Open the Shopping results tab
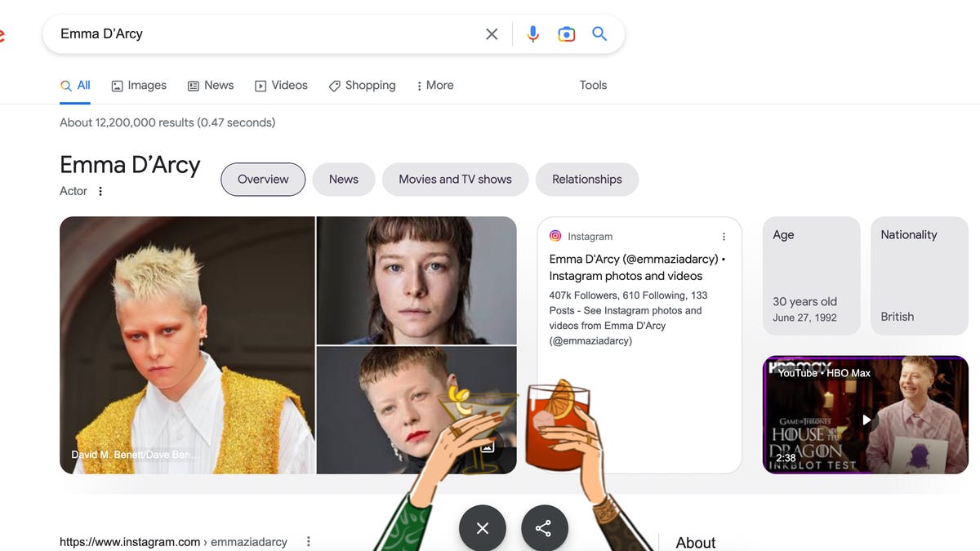Image resolution: width=980 pixels, height=551 pixels. click(362, 86)
